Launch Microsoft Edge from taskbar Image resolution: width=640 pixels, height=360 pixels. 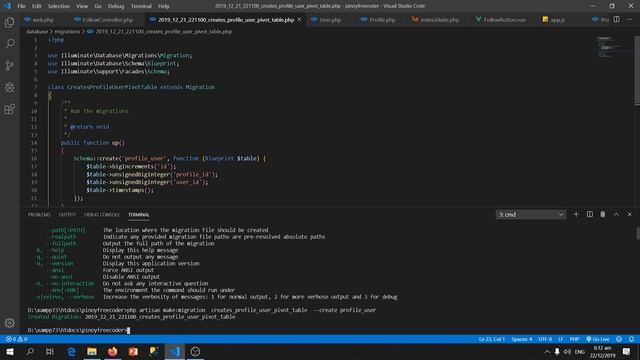[x=71, y=351]
